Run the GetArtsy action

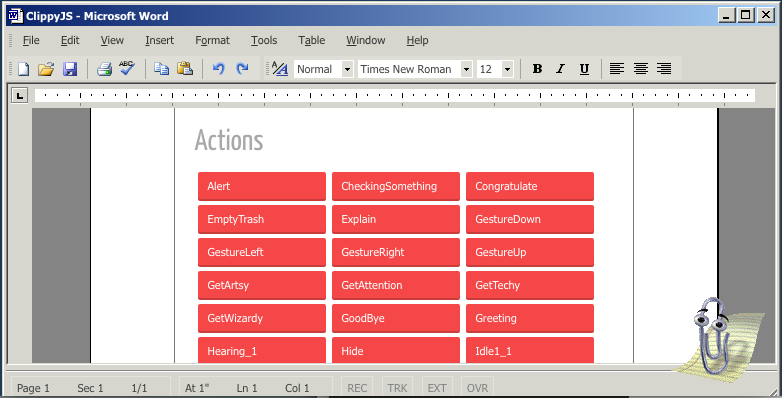262,285
